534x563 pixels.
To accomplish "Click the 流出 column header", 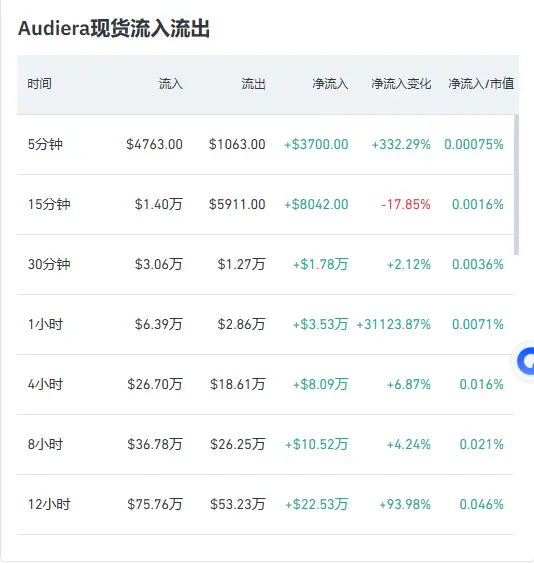I will click(254, 84).
